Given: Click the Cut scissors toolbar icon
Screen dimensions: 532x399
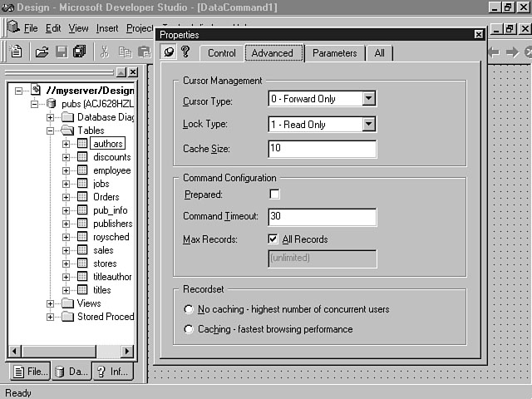Looking at the screenshot, I should click(105, 52).
